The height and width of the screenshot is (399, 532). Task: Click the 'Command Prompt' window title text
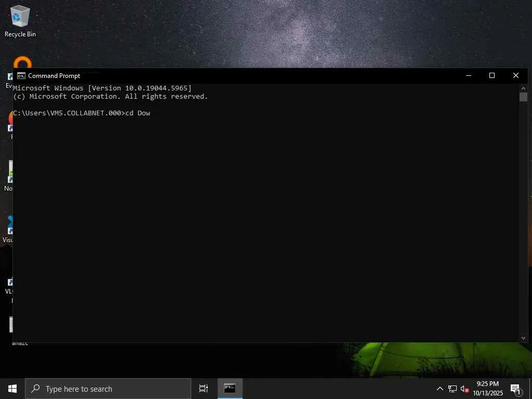[54, 76]
